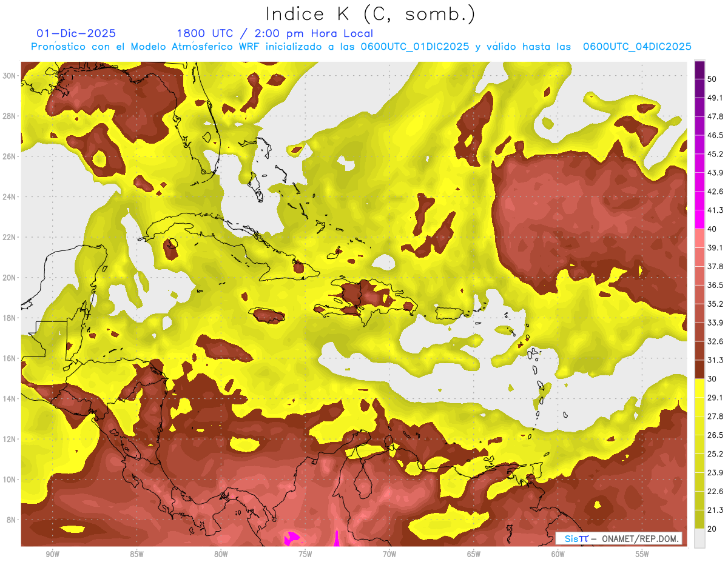
Task: Click the "1800 UTC / 2:00 pm Hora Local" text
Action: [x=274, y=33]
